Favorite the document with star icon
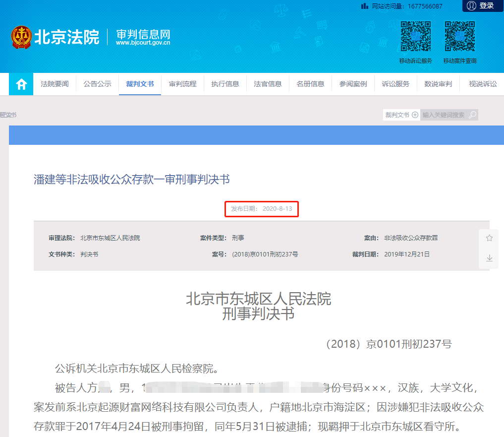This screenshot has height=437, width=504. tap(489, 238)
